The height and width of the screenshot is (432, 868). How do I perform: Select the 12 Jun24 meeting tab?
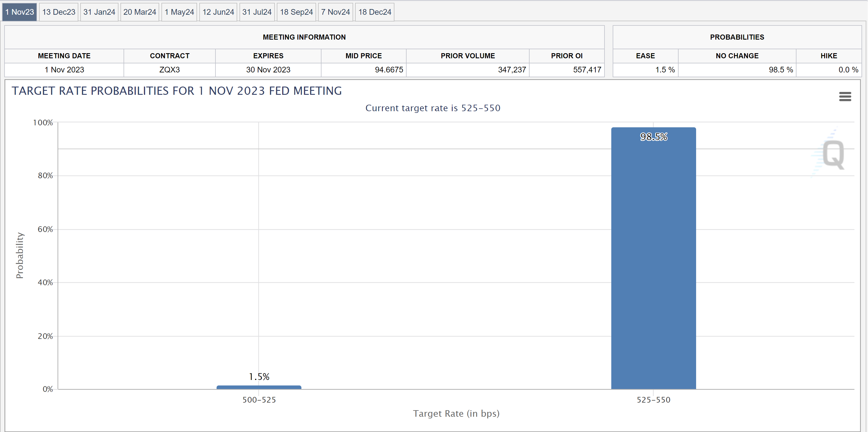218,12
